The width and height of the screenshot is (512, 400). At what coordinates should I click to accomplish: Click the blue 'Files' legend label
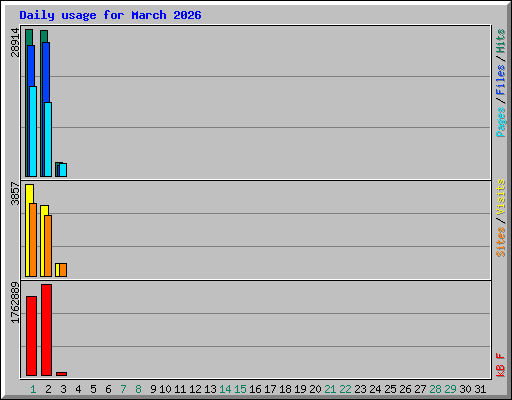(x=501, y=80)
